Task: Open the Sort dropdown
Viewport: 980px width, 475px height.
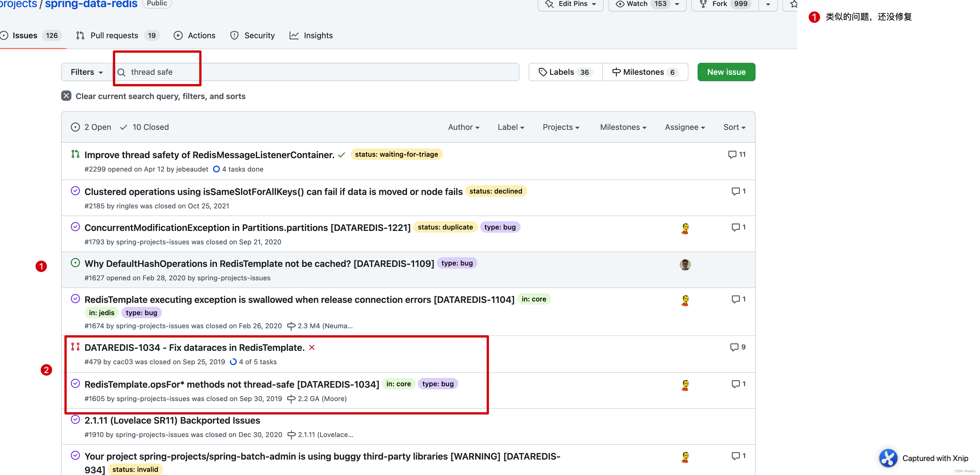Action: [x=734, y=127]
